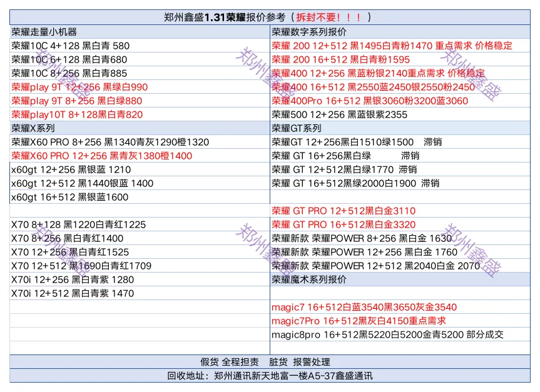This screenshot has width=540, height=392.
Task: Click row 荣耀 200 12+512 黑1495白青粉1470
Action: (x=400, y=46)
